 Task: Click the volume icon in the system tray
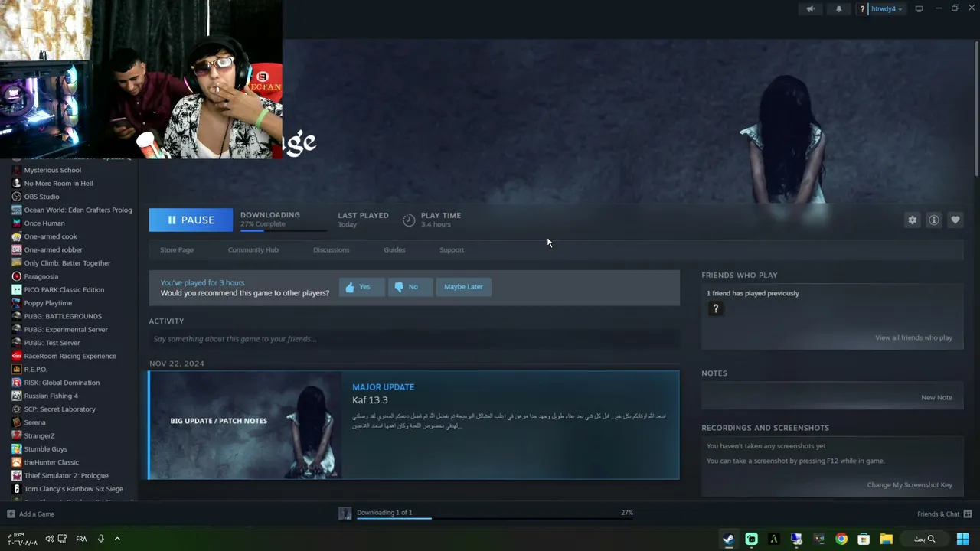click(x=50, y=539)
